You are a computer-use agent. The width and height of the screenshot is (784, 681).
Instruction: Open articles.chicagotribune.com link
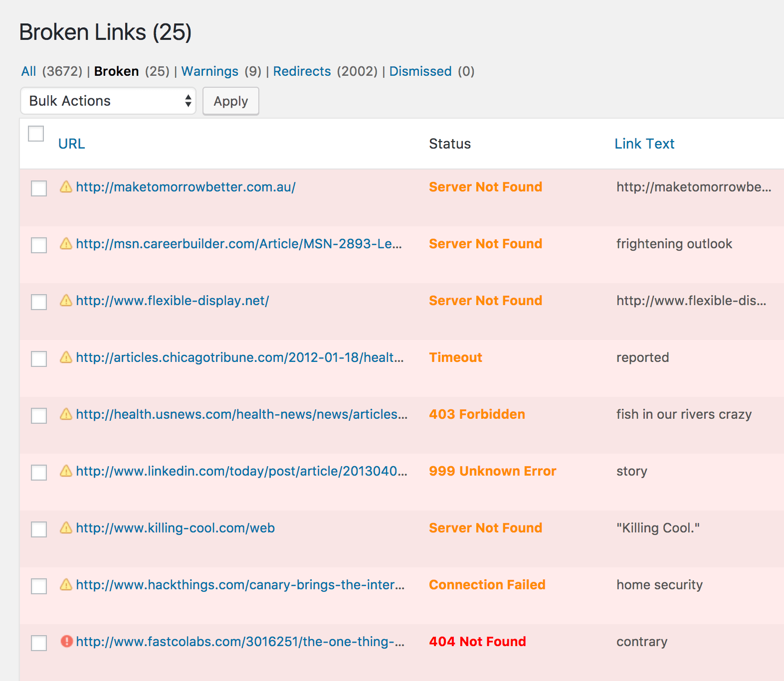pos(240,357)
